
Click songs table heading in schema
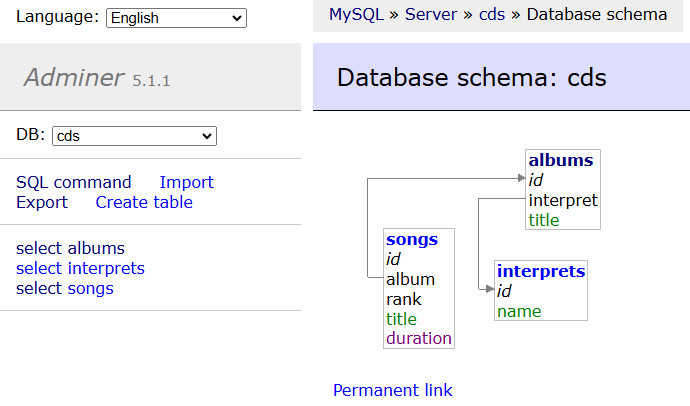(x=412, y=240)
